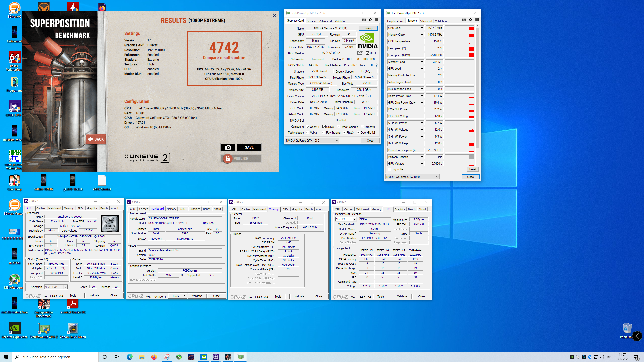Viewport: 644px width, 362px height.
Task: Open the Bench tab in CPU-Z Mainboard window
Action: point(207,209)
